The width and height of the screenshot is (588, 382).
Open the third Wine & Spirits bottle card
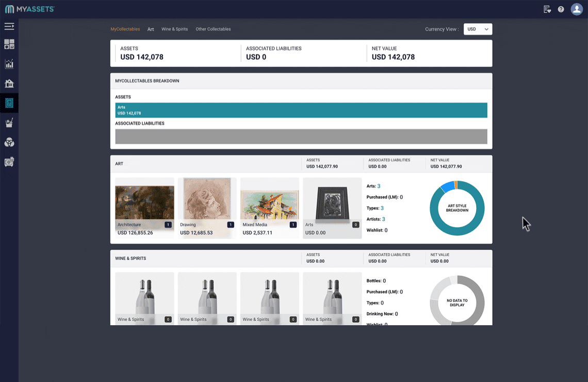270,298
